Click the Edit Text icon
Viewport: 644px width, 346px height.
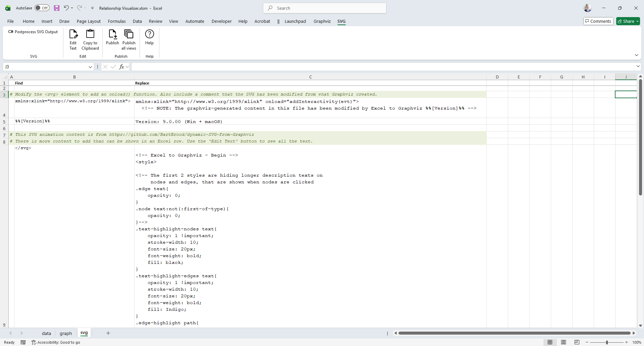[73, 34]
